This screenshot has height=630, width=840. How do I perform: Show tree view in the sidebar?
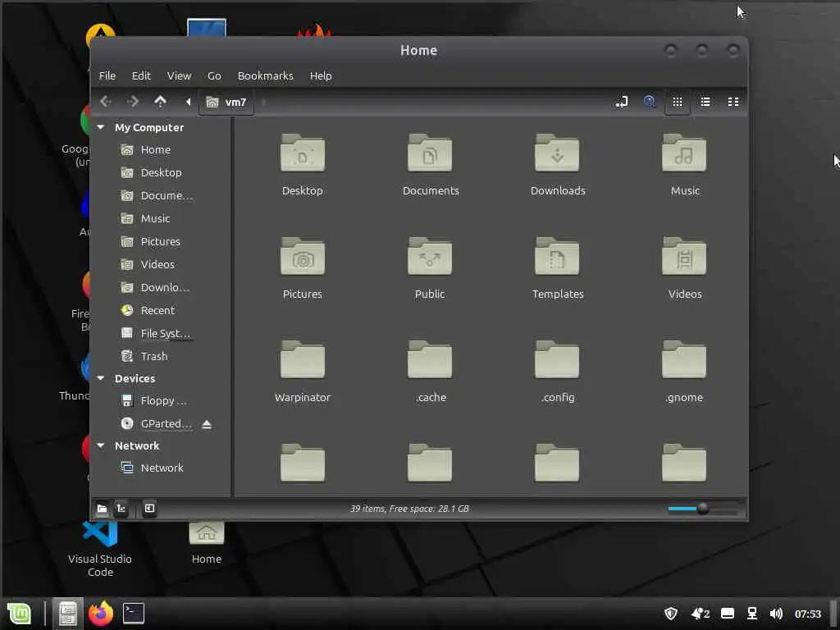click(x=121, y=509)
